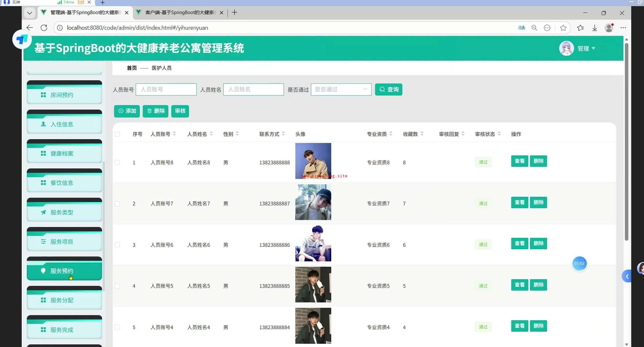
Task: Click the 查询 search button
Action: 388,89
